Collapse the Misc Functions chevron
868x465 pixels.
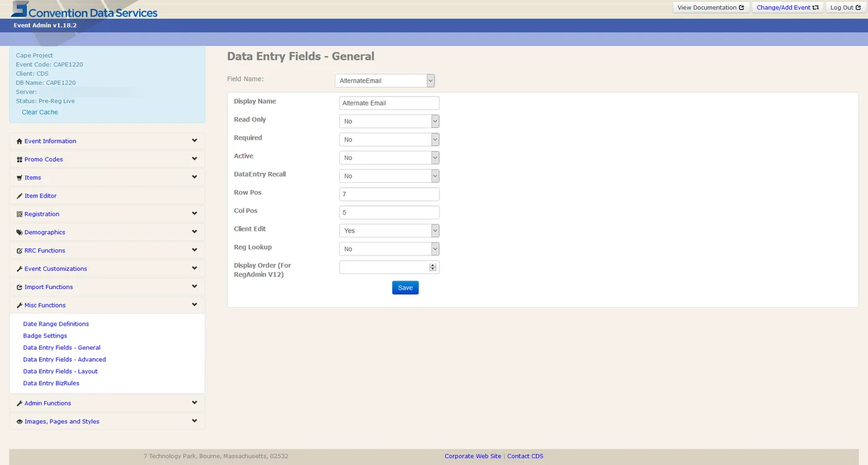pyautogui.click(x=195, y=305)
